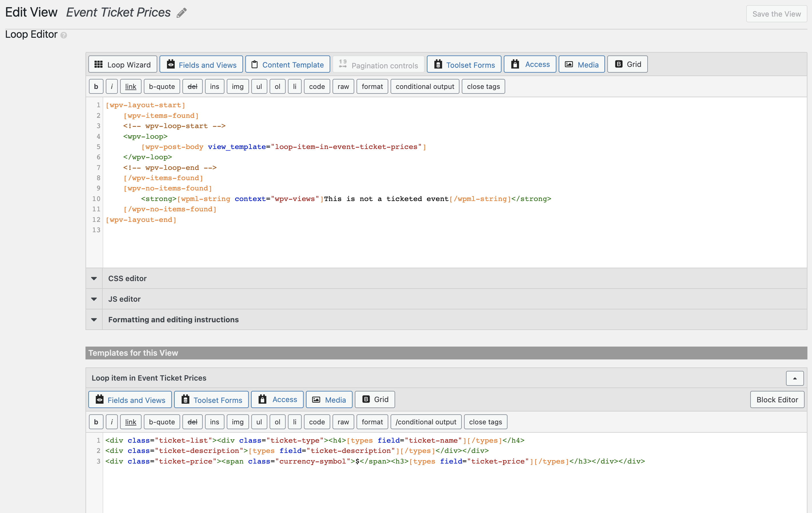This screenshot has height=513, width=812.
Task: Click the Content Template button
Action: pyautogui.click(x=288, y=64)
